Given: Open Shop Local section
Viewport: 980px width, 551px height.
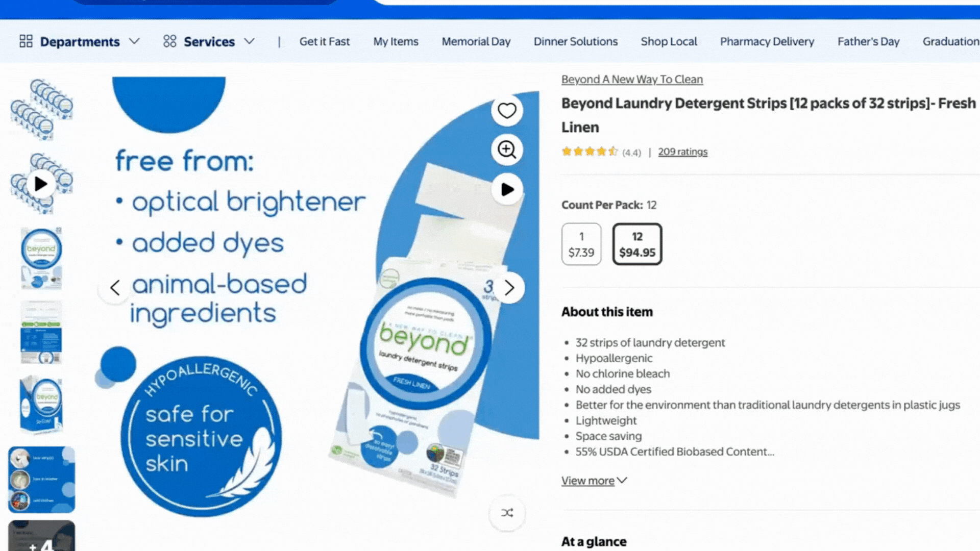Looking at the screenshot, I should pyautogui.click(x=669, y=42).
